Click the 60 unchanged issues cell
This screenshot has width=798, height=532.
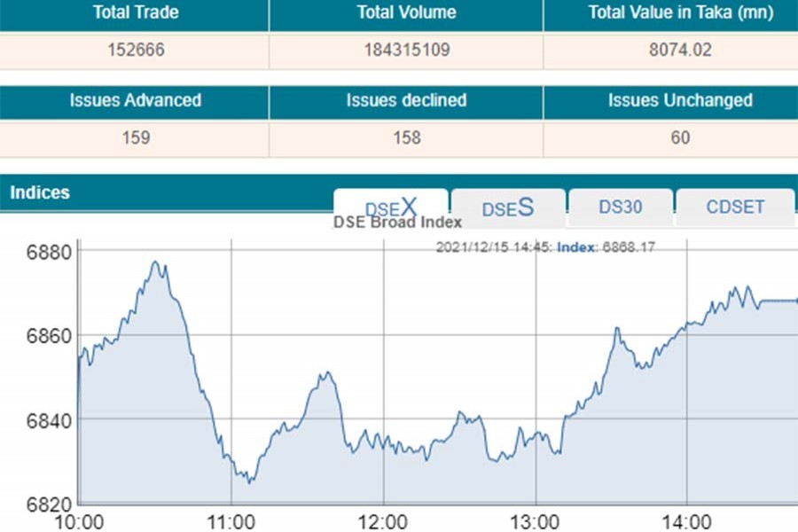click(679, 137)
